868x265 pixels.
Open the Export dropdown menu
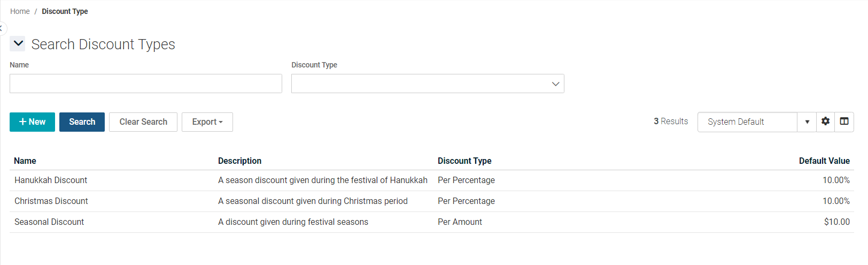pos(207,122)
